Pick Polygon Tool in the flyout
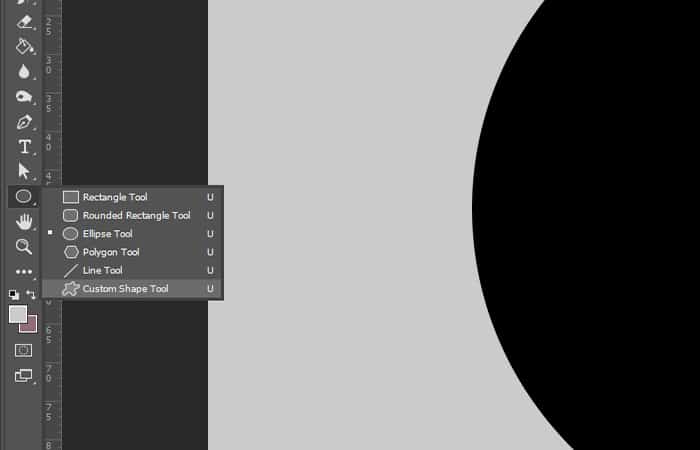Image resolution: width=700 pixels, height=450 pixels. (x=133, y=252)
